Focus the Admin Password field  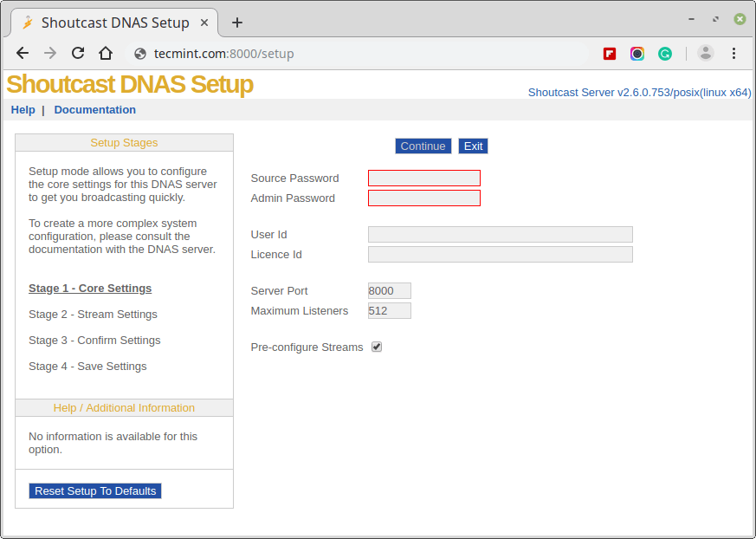click(424, 198)
